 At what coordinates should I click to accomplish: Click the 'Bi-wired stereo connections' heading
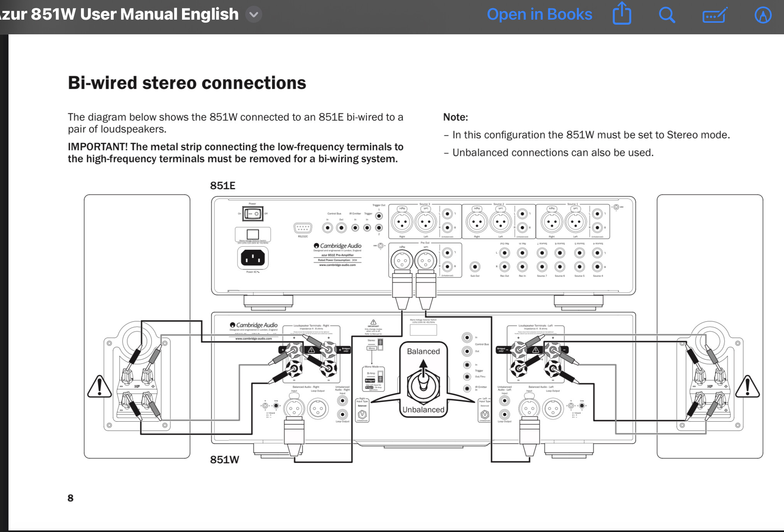(187, 83)
